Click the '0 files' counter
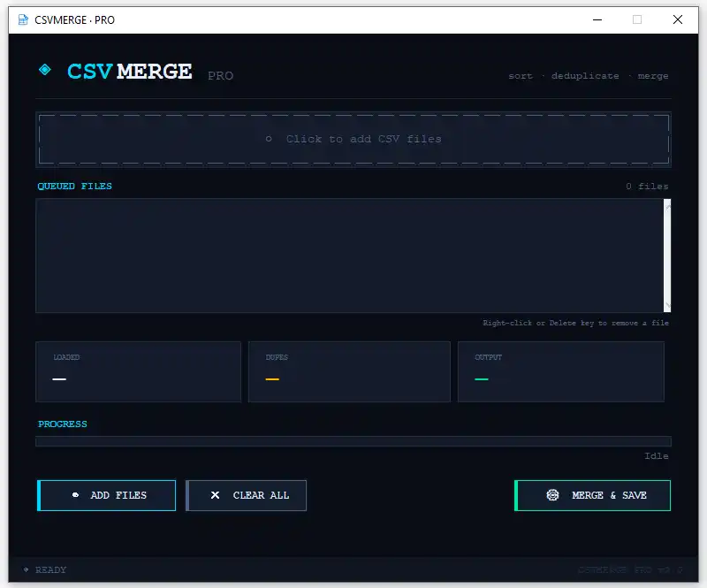Viewport: 707px width, 588px height. coord(647,186)
